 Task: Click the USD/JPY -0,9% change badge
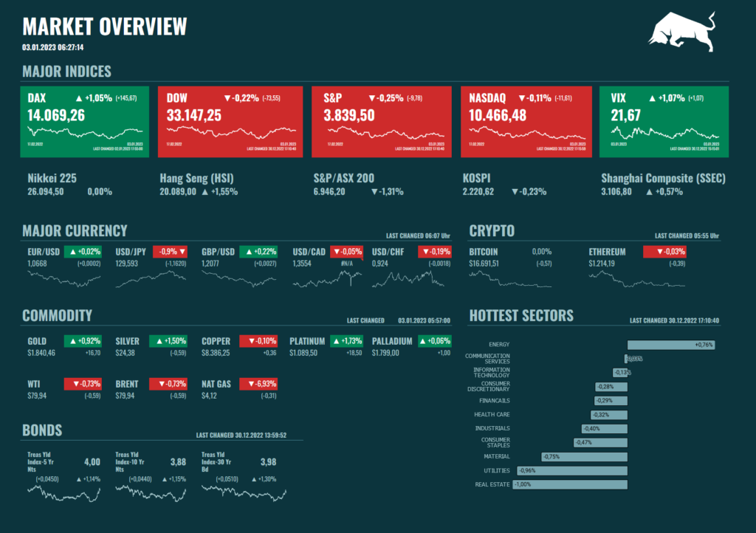pyautogui.click(x=171, y=252)
